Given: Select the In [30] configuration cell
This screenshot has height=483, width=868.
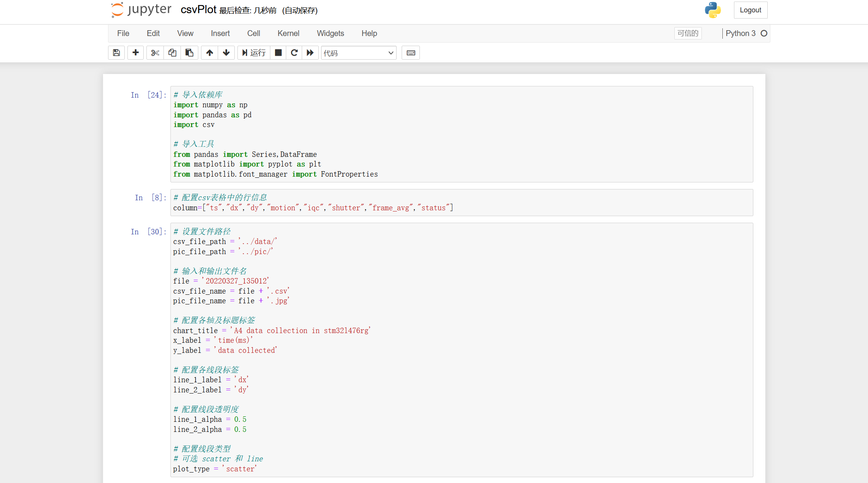Looking at the screenshot, I should [x=462, y=350].
